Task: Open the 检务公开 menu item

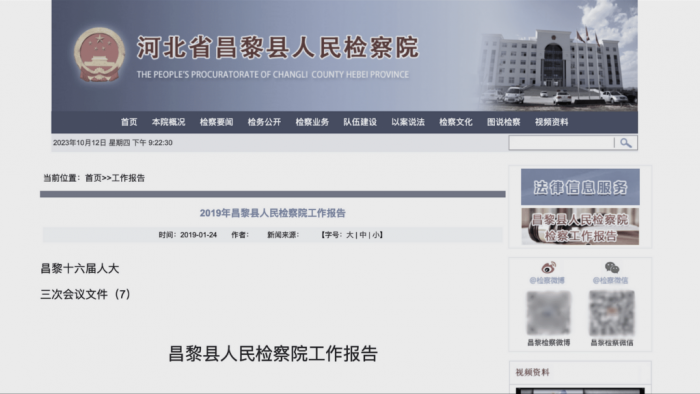Action: pos(264,122)
